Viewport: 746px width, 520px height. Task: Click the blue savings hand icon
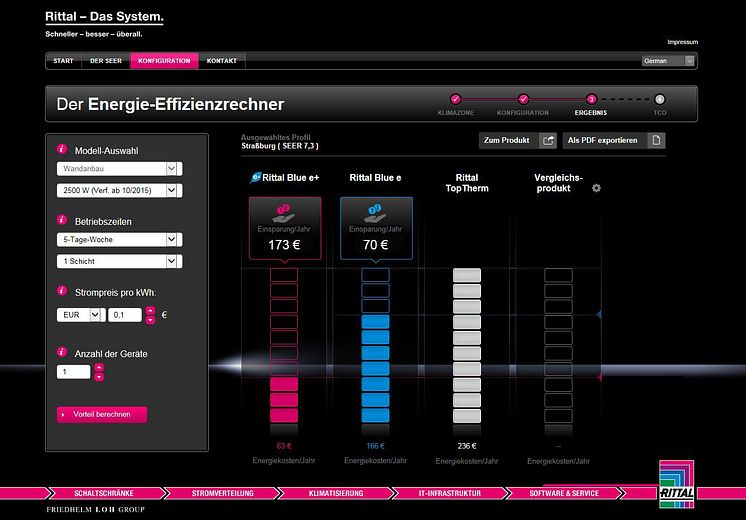pyautogui.click(x=375, y=213)
